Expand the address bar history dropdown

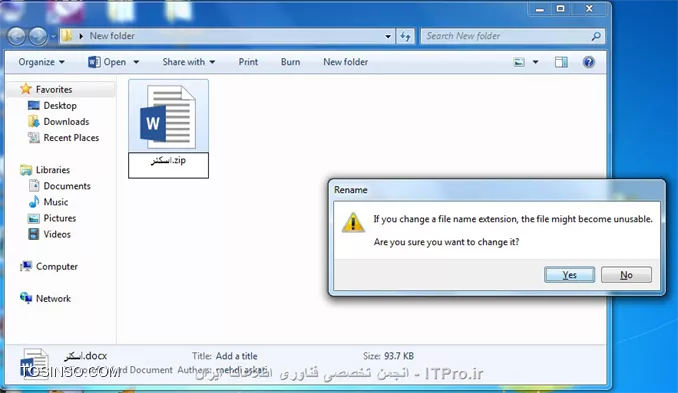coord(388,36)
